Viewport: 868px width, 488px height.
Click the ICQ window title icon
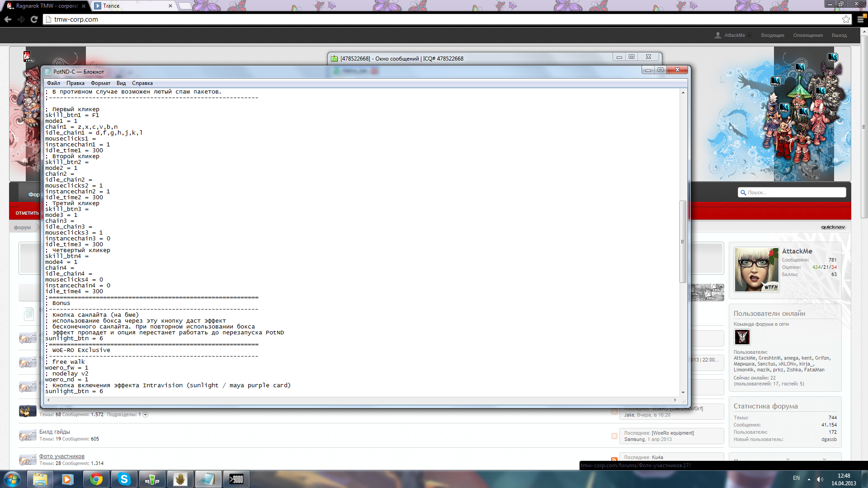click(x=334, y=59)
